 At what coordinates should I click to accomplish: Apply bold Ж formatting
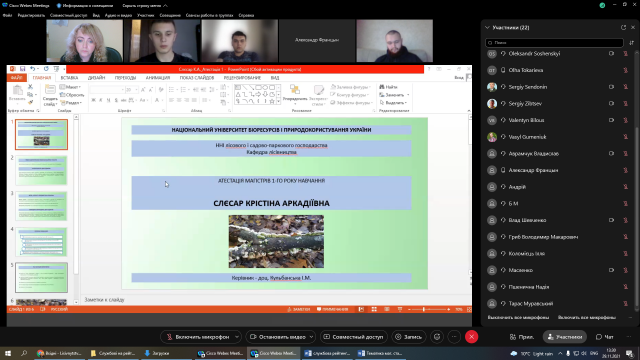pos(93,100)
